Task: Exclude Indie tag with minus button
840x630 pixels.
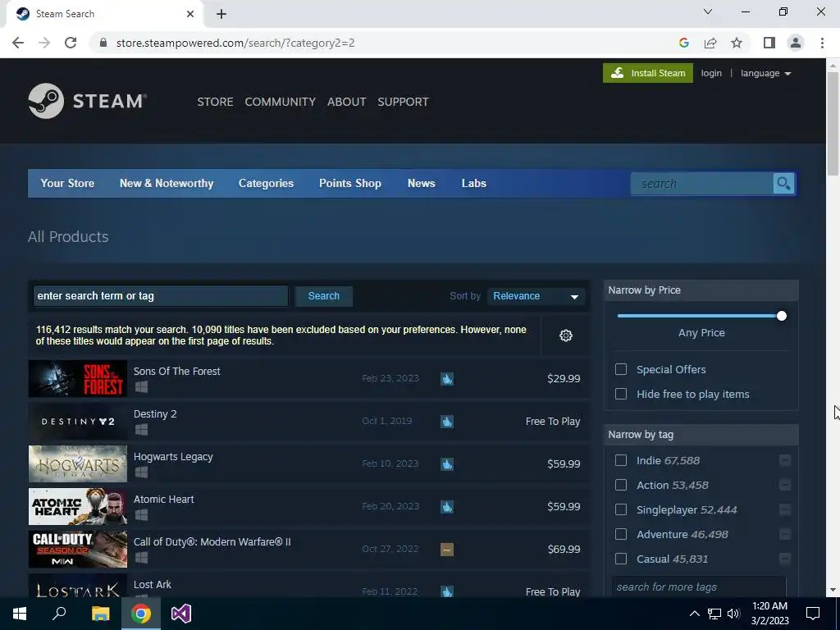Action: point(785,461)
